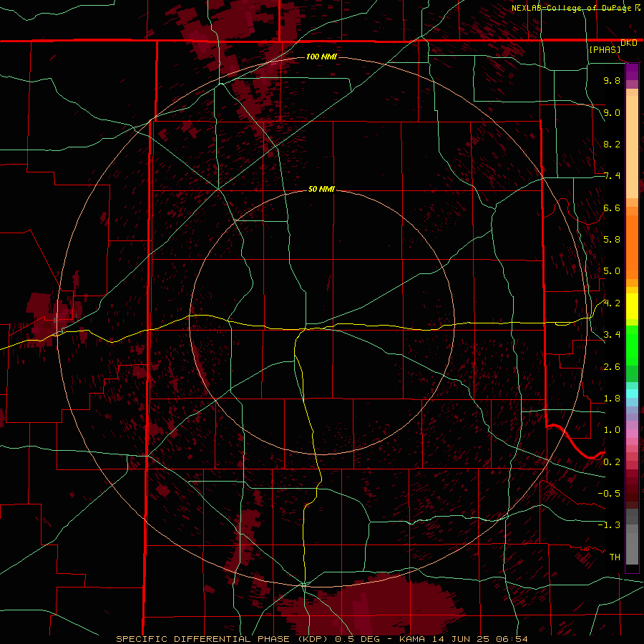The width and height of the screenshot is (644, 644).
Task: Click the -0.5 legend value
Action: point(609,494)
